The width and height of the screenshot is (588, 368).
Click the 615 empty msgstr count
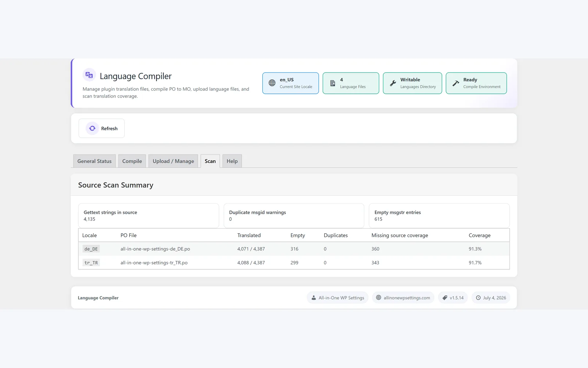tap(379, 219)
